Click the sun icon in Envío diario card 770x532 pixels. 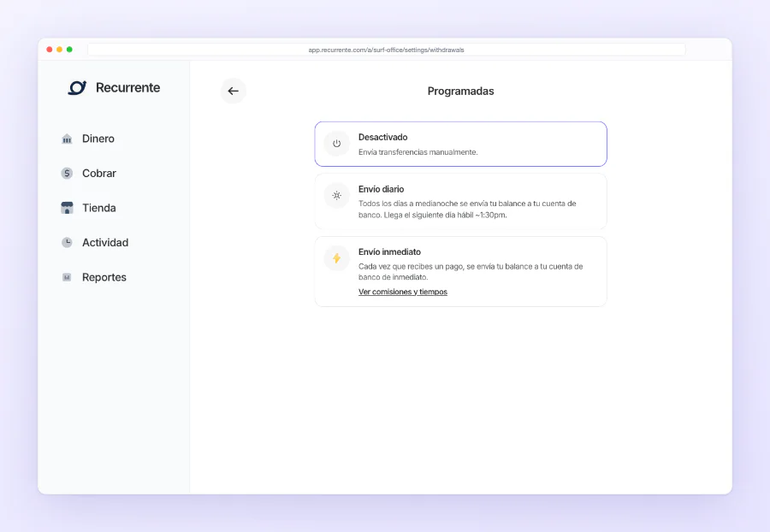click(x=336, y=195)
